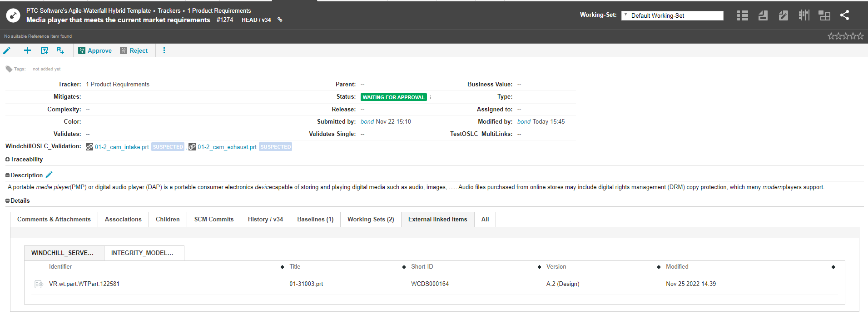Select the WINDCHILL_SERVE... sub-tab
Viewport: 868px width, 315px height.
coord(64,253)
